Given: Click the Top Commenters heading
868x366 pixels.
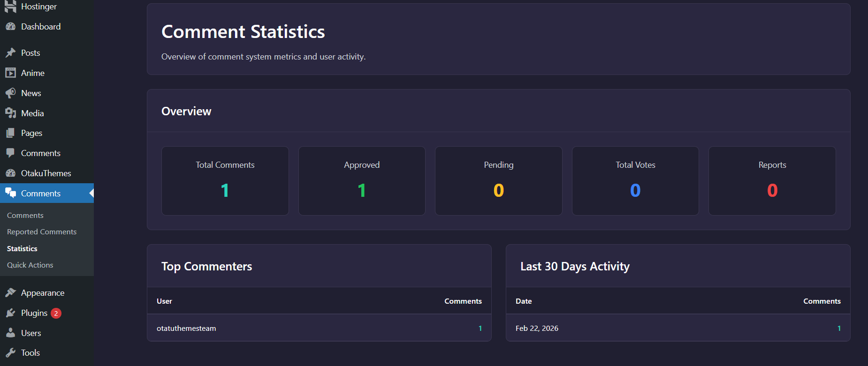Looking at the screenshot, I should [x=206, y=267].
